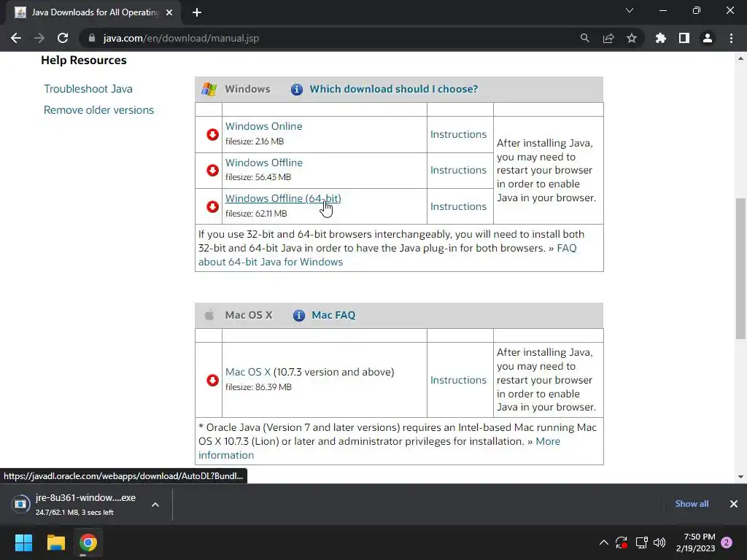Bookmark this page with the star
The width and height of the screenshot is (747, 560).
pyautogui.click(x=632, y=38)
